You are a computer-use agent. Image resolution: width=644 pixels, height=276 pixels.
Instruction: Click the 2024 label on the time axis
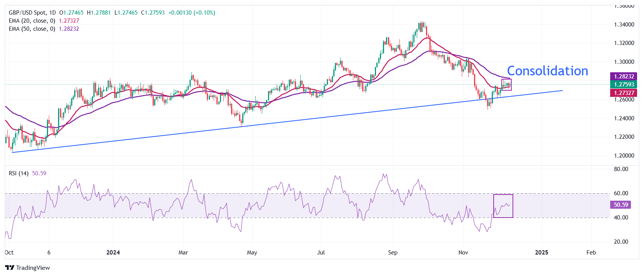[113, 253]
